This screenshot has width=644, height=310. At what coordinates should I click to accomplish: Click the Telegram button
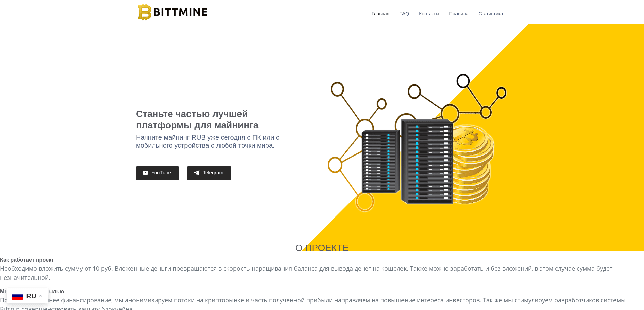[x=209, y=173]
